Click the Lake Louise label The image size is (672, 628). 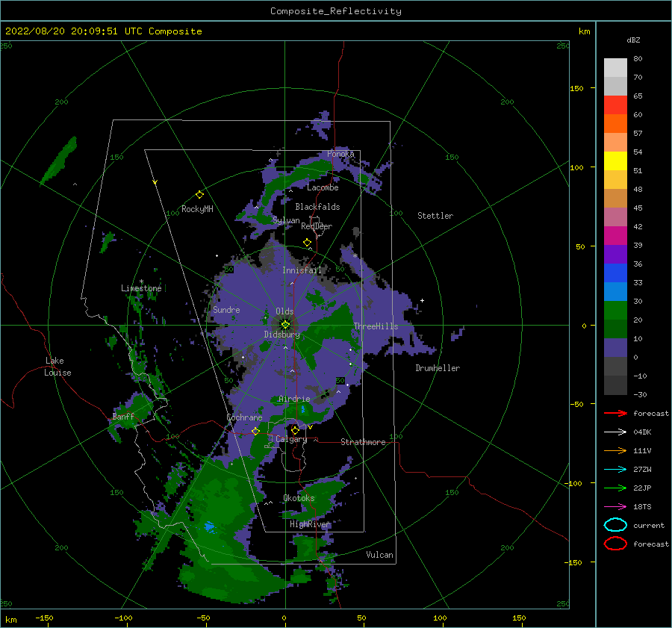coord(57,367)
